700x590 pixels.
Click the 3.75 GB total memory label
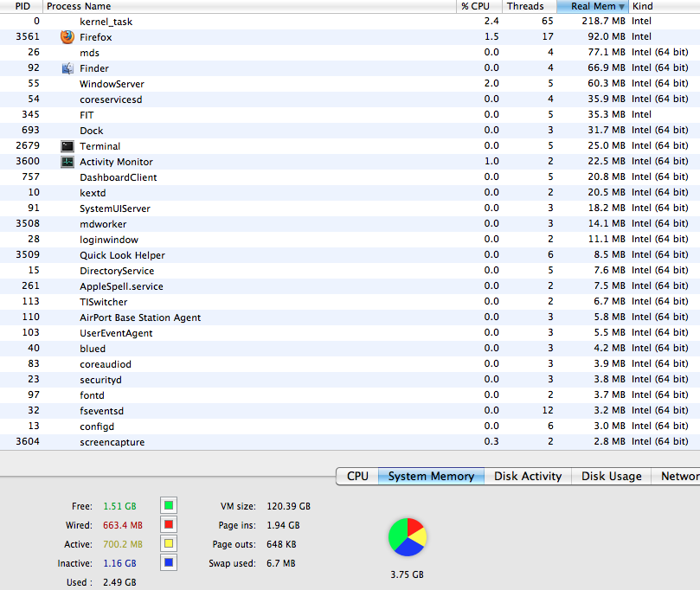tap(408, 574)
